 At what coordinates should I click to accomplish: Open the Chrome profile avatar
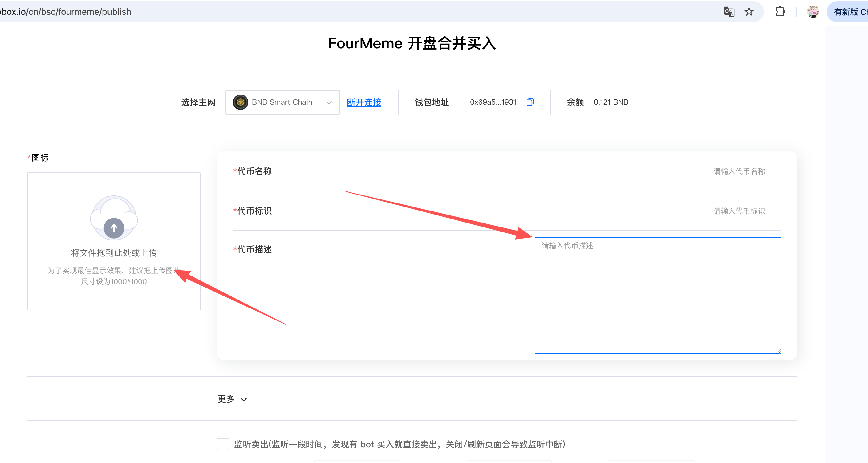coord(813,12)
